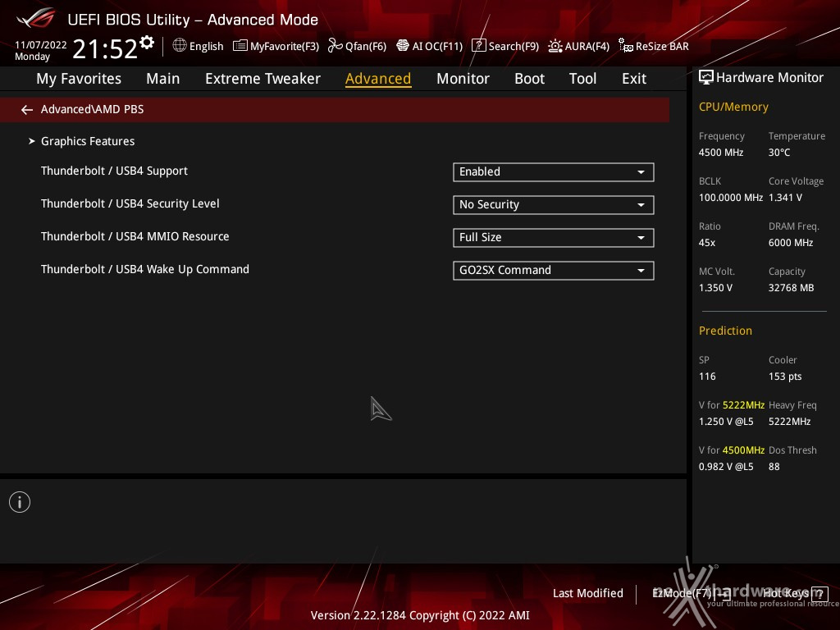The image size is (840, 630).
Task: Click Last Modified button
Action: (587, 594)
